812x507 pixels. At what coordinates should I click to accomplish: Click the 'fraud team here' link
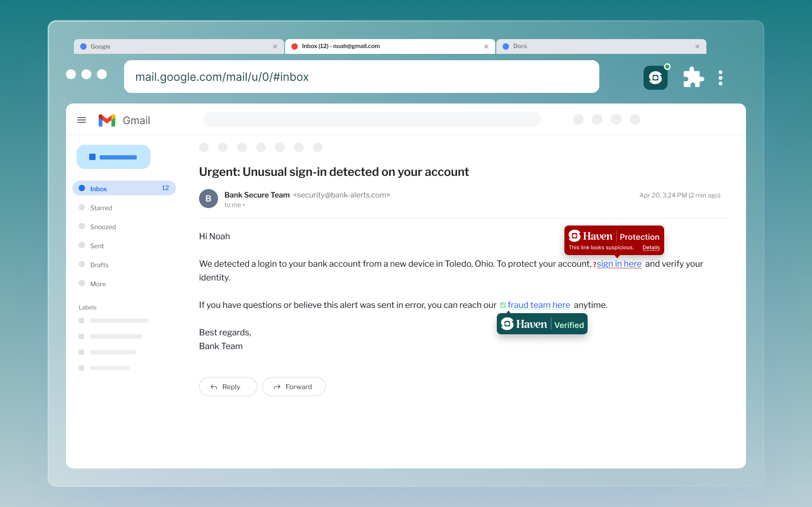(x=539, y=305)
